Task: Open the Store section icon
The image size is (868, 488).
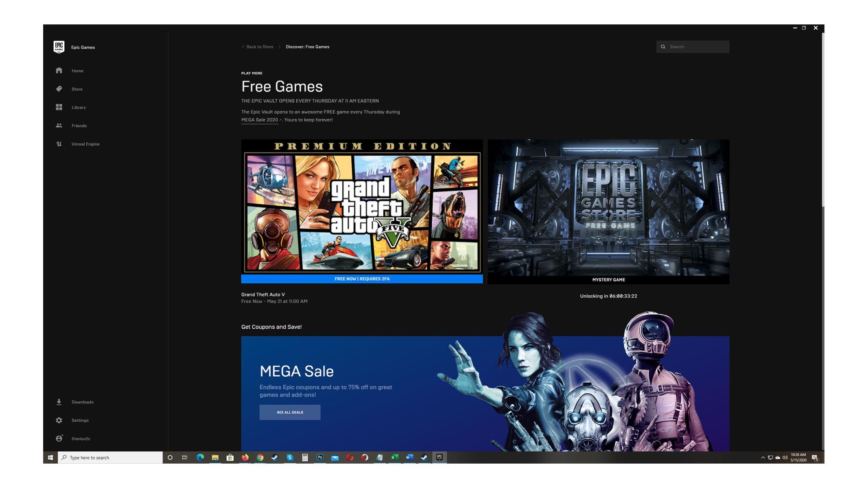Action: pos(59,89)
